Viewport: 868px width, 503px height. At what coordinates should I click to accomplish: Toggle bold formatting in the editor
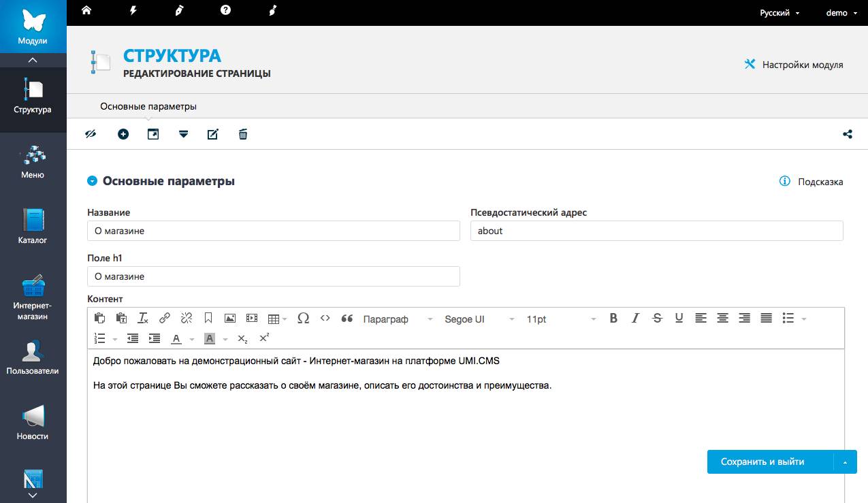pos(613,319)
